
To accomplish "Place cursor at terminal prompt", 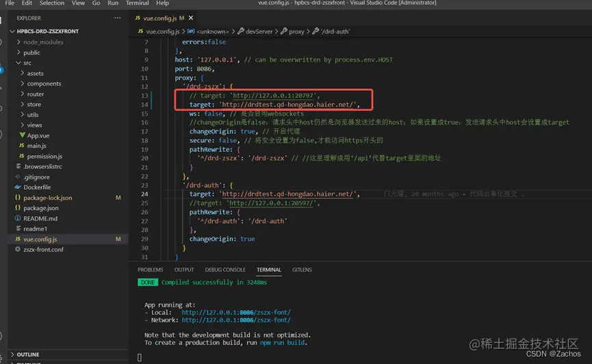I will point(140,357).
